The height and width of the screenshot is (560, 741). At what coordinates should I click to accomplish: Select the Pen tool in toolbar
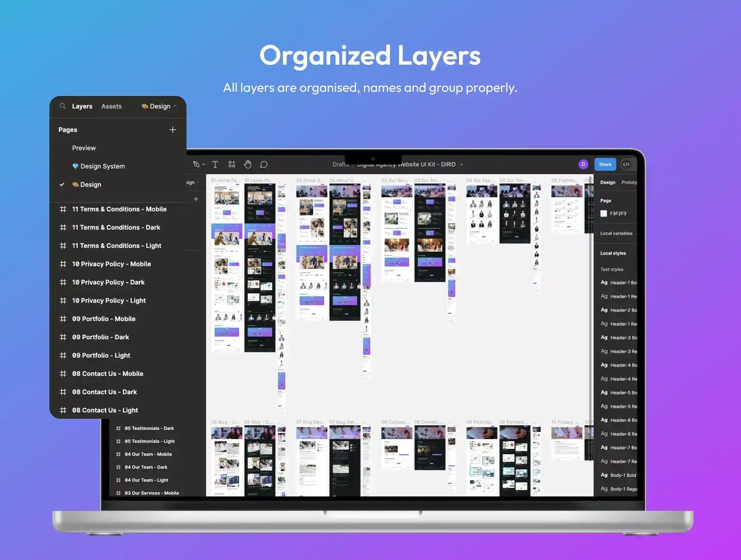196,164
